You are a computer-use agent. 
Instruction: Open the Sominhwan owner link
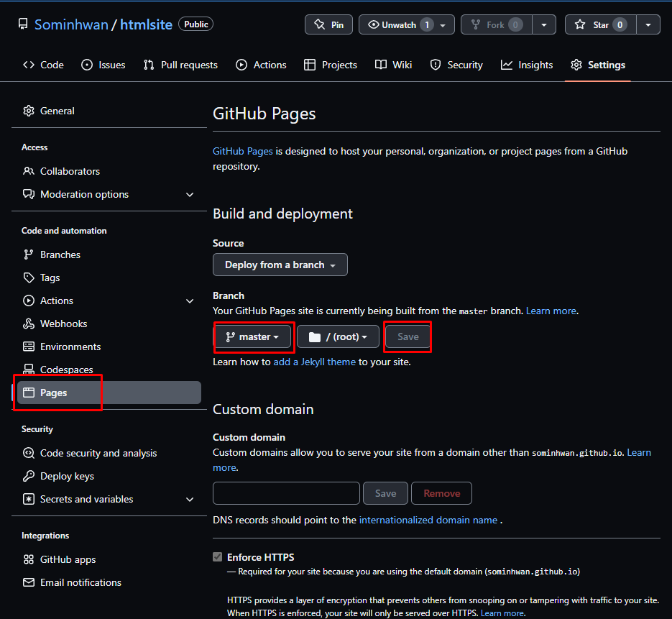[71, 25]
